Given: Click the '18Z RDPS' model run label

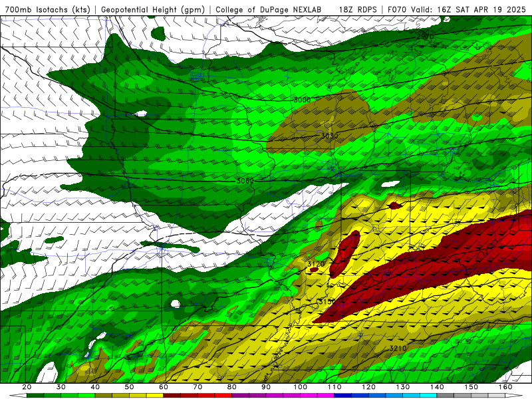Looking at the screenshot, I should pyautogui.click(x=358, y=9).
